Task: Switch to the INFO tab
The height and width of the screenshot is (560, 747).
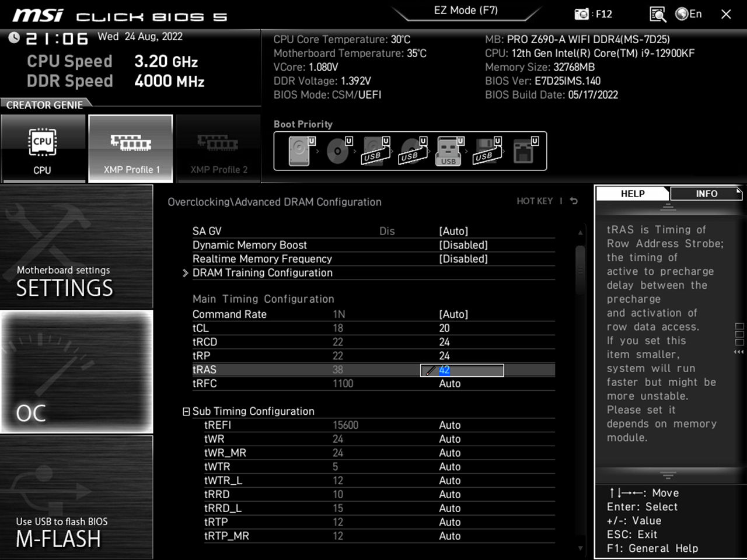Action: 706,194
